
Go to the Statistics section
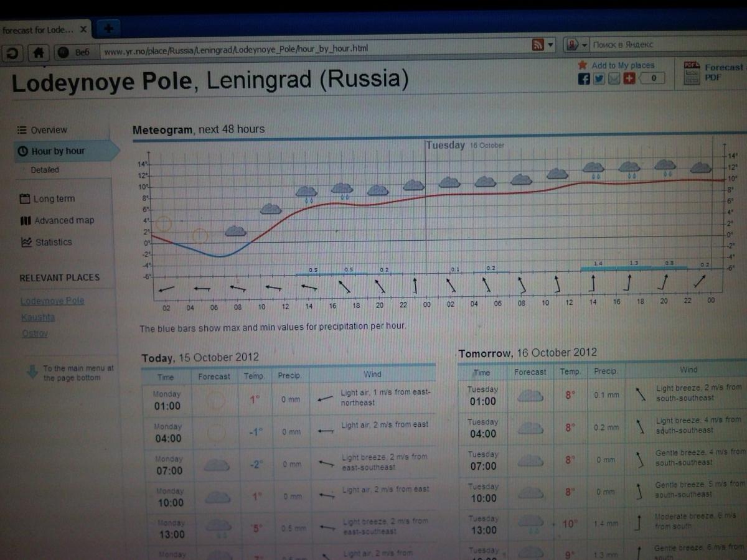point(53,242)
